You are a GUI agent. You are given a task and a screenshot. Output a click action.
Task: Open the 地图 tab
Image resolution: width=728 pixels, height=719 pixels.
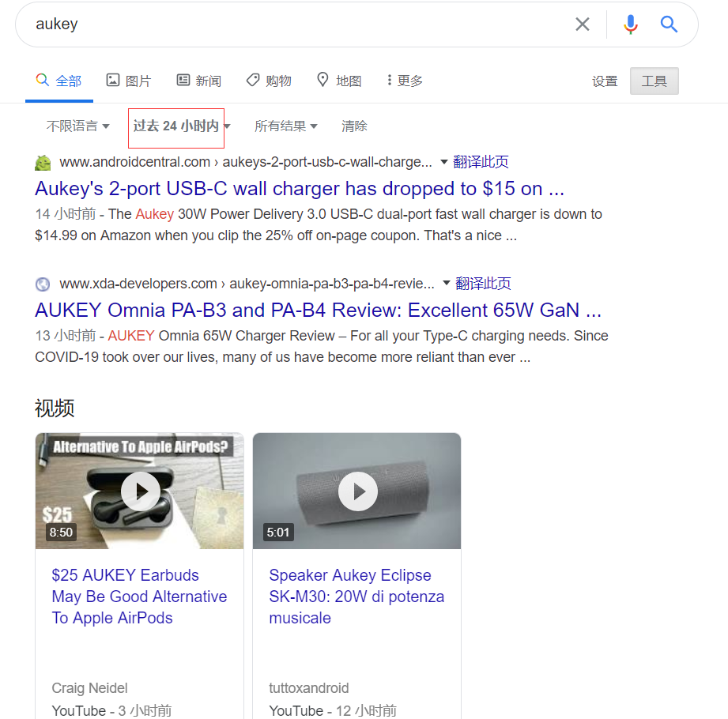[x=339, y=81]
